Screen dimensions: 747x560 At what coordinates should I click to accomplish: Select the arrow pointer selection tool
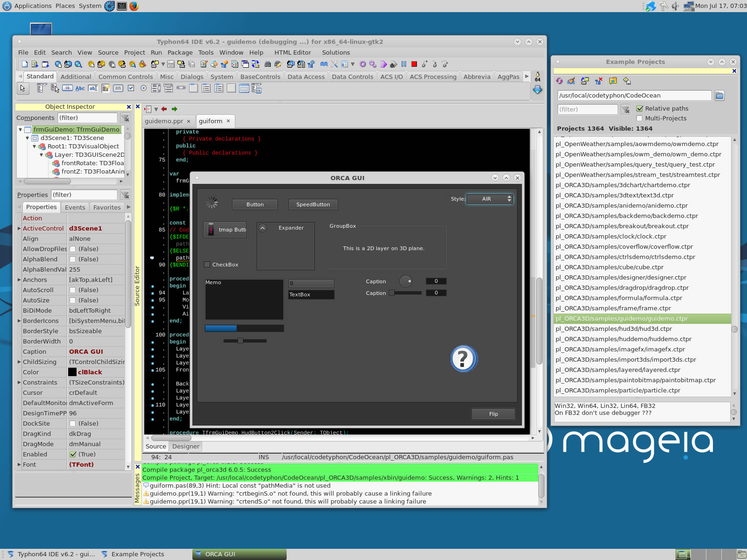(x=22, y=88)
